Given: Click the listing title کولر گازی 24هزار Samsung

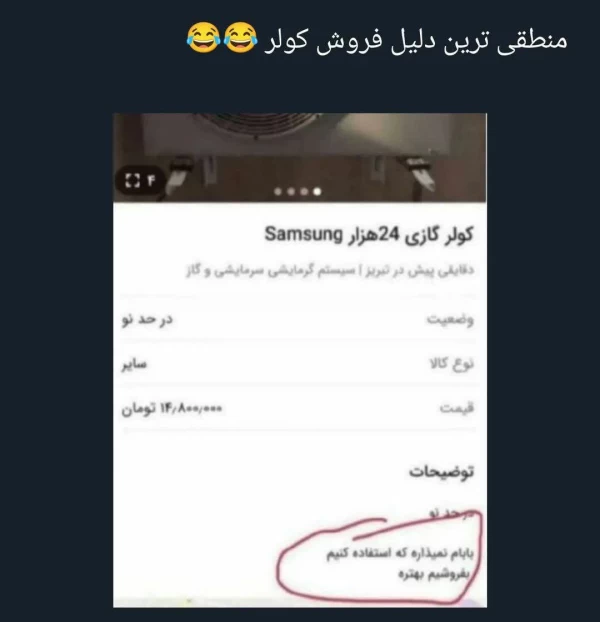Looking at the screenshot, I should point(369,234).
